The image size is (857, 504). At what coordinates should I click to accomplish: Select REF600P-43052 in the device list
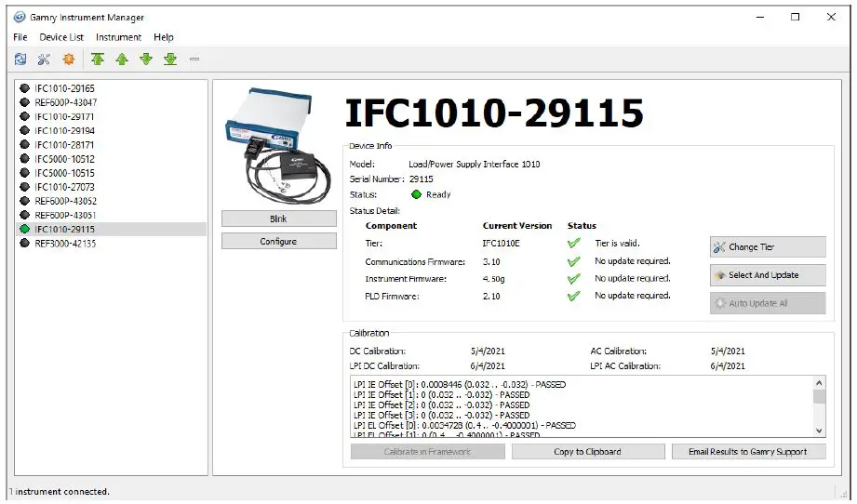(112, 201)
